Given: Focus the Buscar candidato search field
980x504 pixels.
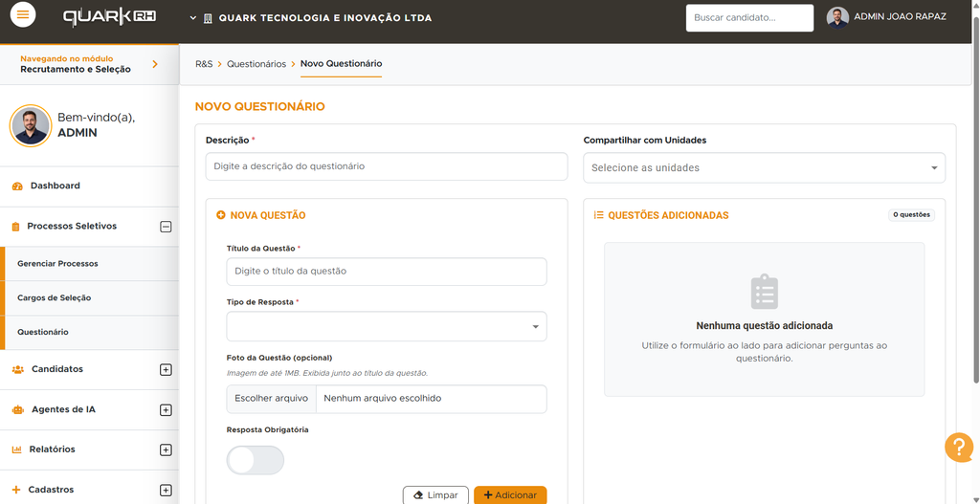Looking at the screenshot, I should point(749,18).
